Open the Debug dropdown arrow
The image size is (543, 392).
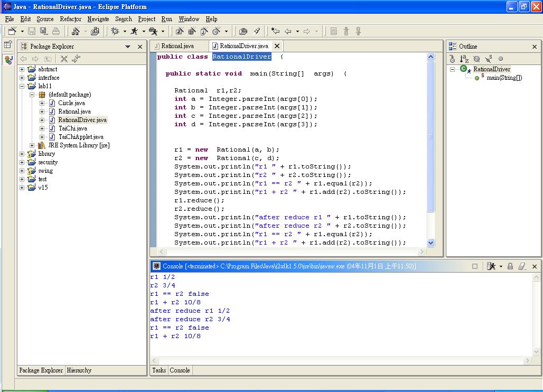click(124, 32)
